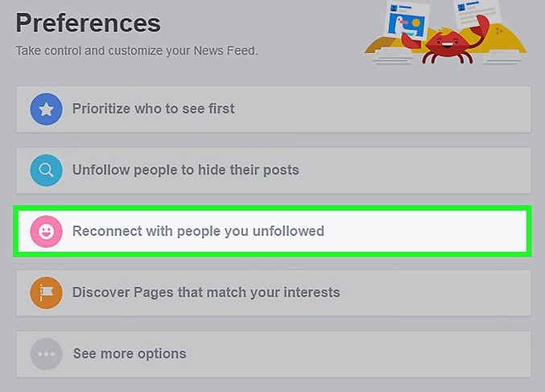Click the Reconnect with people text label

pyautogui.click(x=198, y=231)
